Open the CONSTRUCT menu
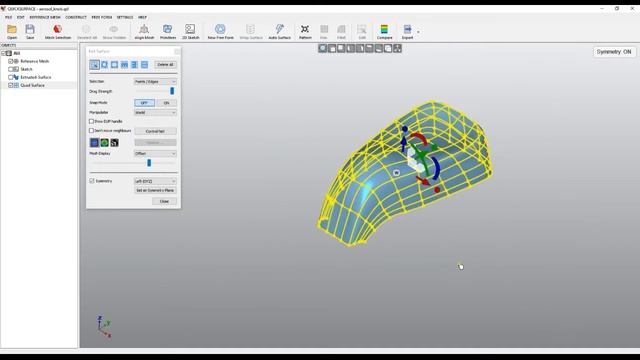640x360 pixels. click(x=76, y=17)
